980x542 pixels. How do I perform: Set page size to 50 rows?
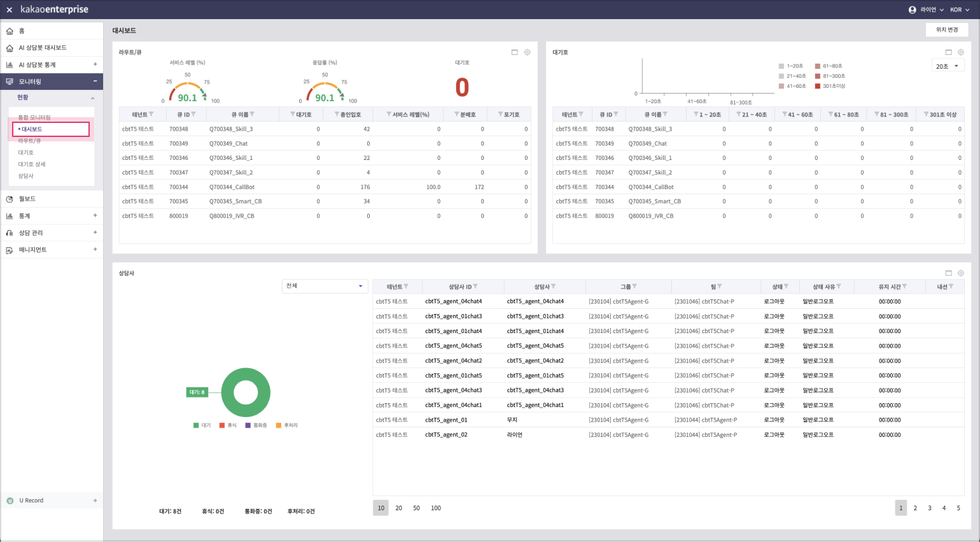click(416, 508)
